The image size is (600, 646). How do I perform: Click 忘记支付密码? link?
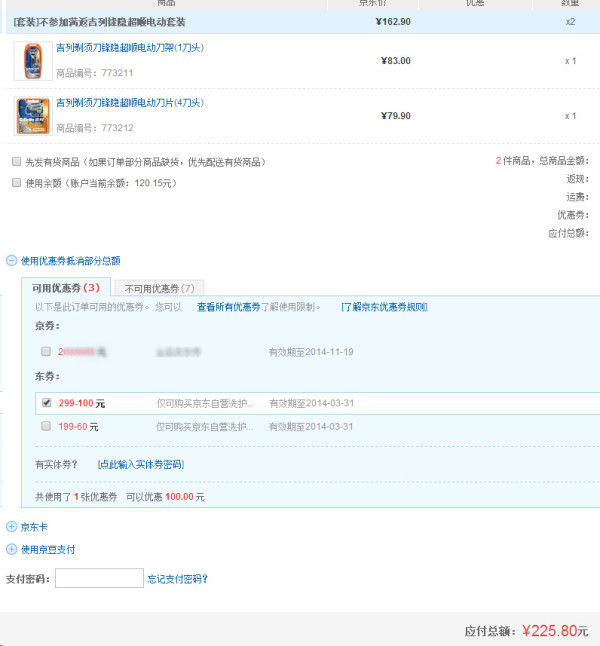(178, 579)
